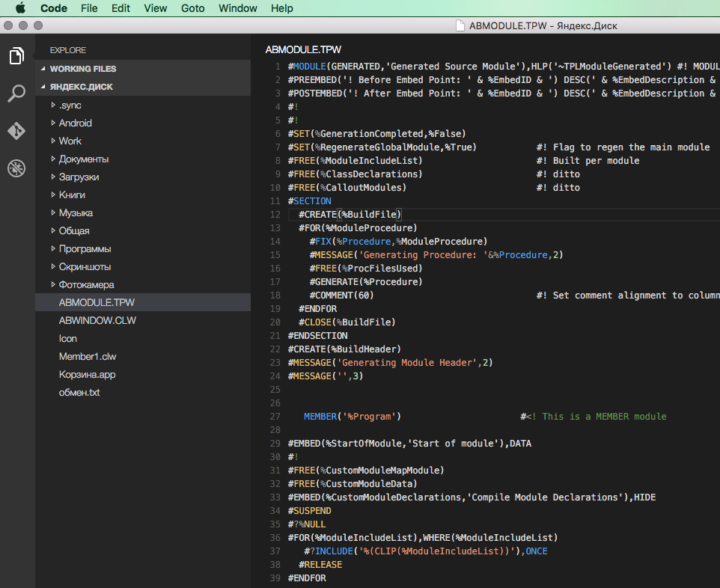Image resolution: width=720 pixels, height=588 pixels.
Task: Open the Member1.clw file
Action: click(87, 356)
